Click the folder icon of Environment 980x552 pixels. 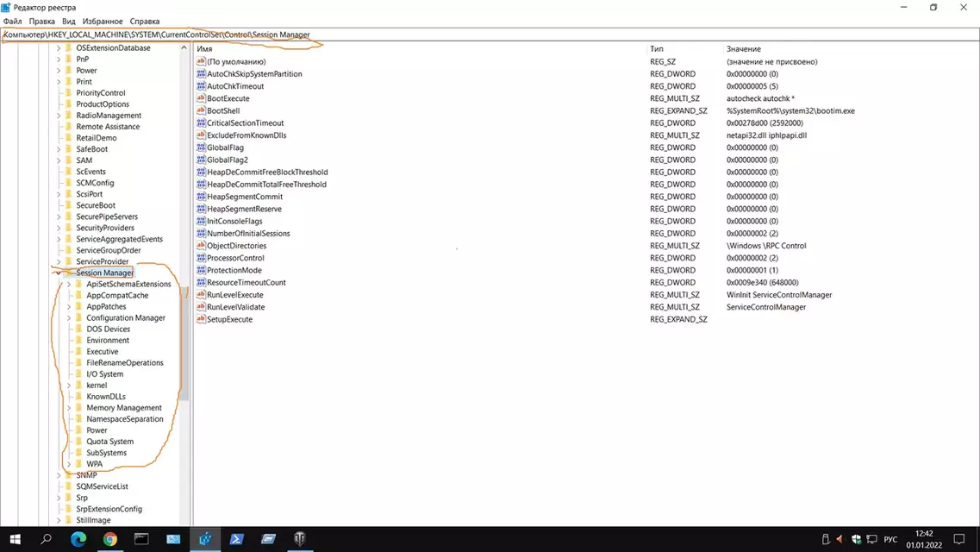[x=78, y=340]
